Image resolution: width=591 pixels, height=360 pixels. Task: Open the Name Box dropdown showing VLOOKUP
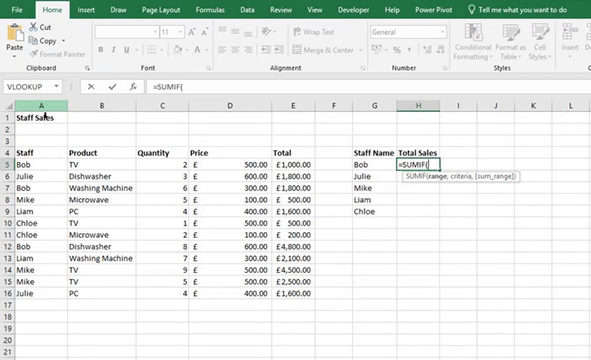click(x=56, y=86)
